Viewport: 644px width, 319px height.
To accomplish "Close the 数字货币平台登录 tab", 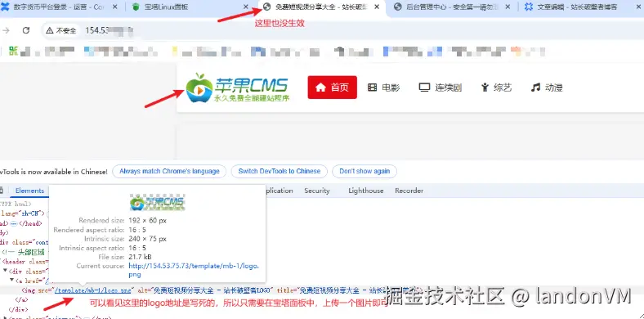I will coord(114,7).
